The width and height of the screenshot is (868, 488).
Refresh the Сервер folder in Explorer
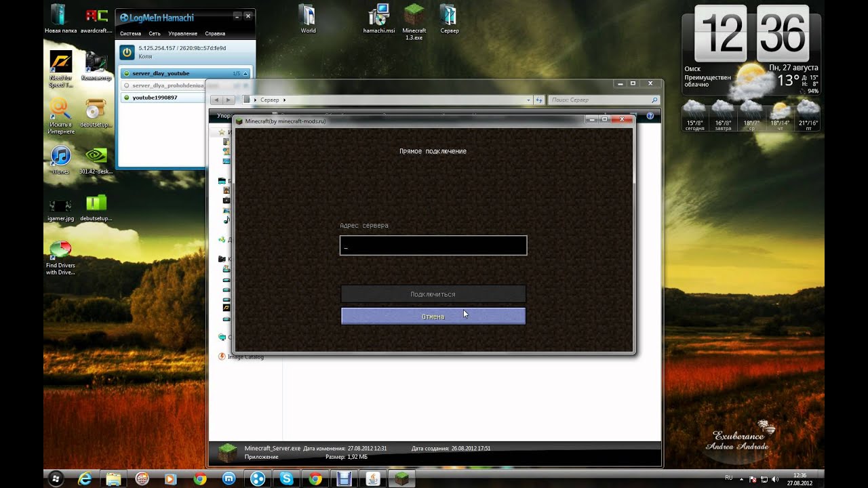pos(539,100)
